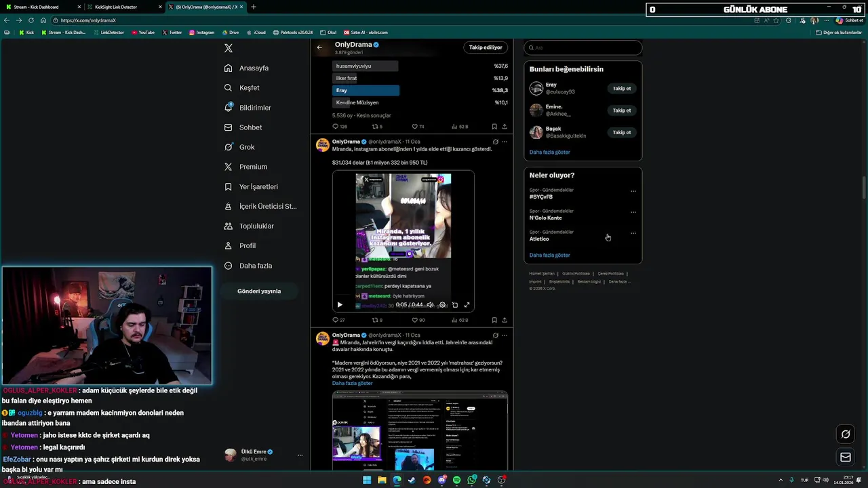
Task: Switch to KickSight Link Detector tab
Action: point(124,7)
